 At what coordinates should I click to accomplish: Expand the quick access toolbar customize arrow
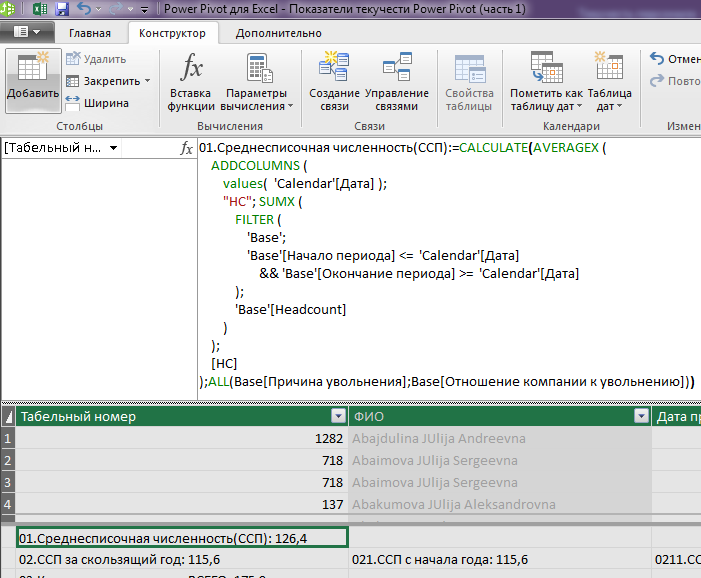(x=144, y=9)
